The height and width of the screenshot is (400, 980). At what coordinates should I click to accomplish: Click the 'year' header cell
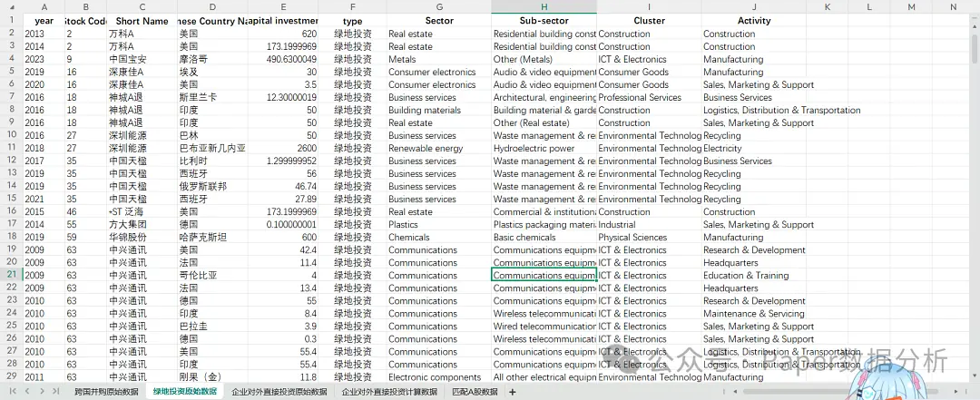pos(44,21)
